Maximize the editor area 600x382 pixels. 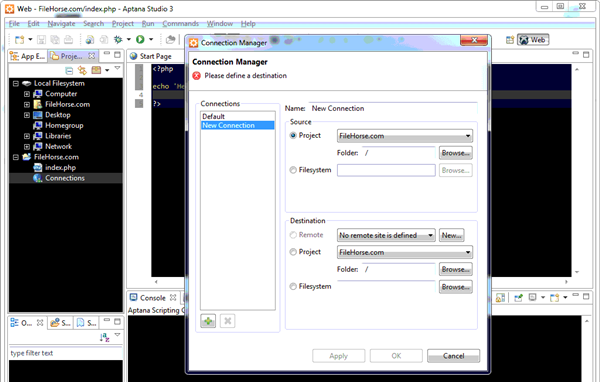tap(586, 55)
